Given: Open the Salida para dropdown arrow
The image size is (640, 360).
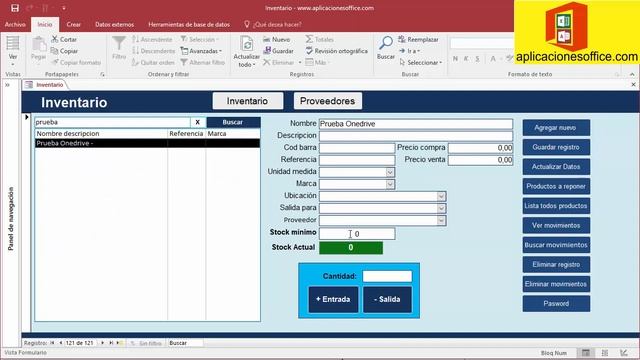Looking at the screenshot, I should (441, 208).
